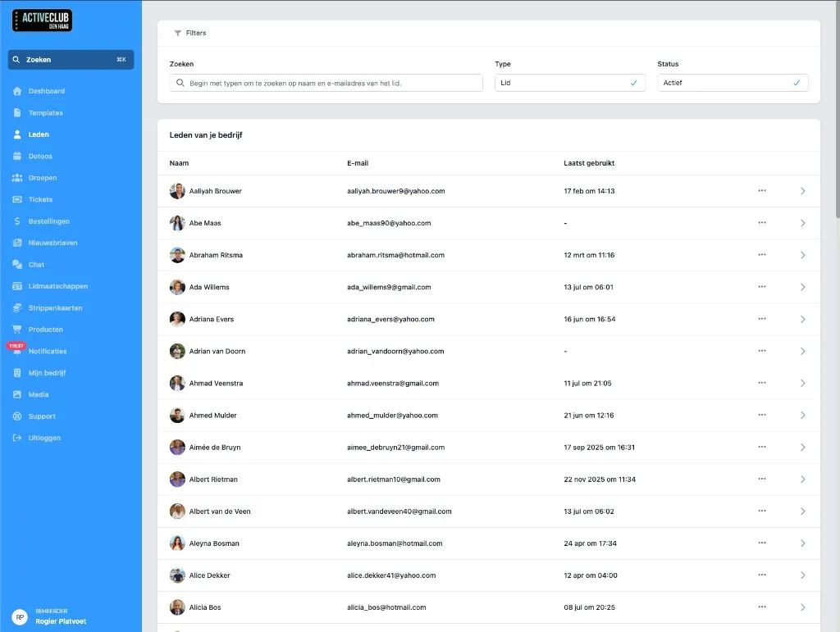
Task: Click the page vertical scrollbar
Action: tap(838, 109)
